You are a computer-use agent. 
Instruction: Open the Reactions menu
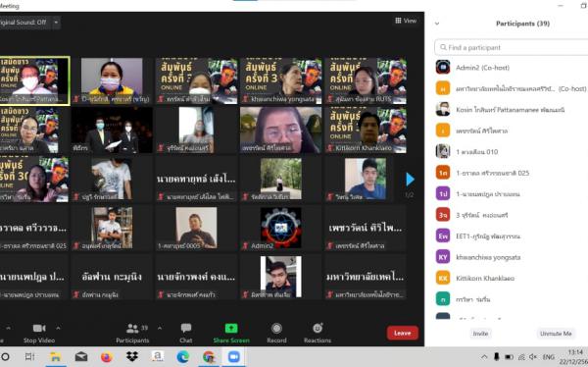[x=318, y=333]
